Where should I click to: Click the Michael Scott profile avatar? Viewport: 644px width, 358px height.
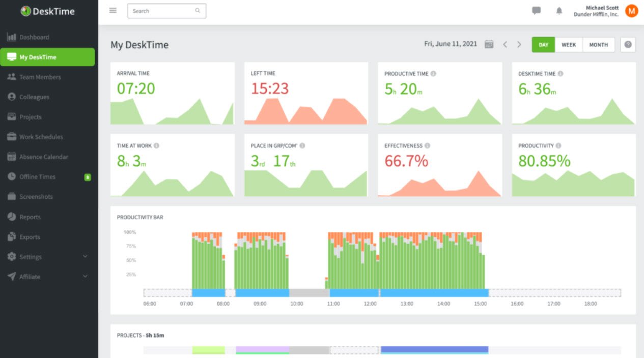pyautogui.click(x=631, y=11)
